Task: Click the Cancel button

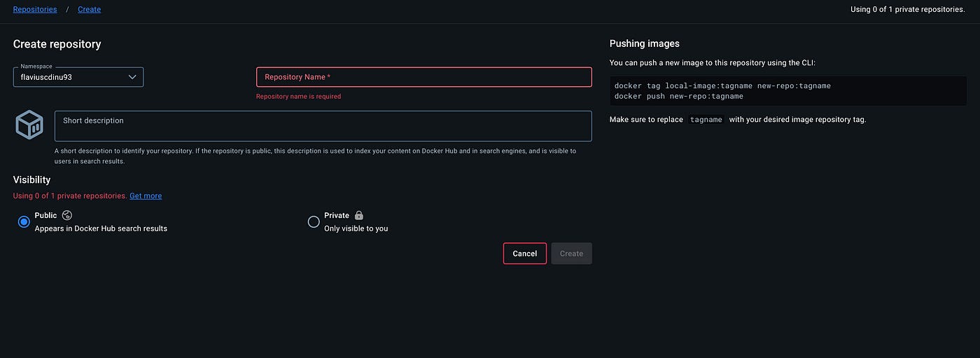Action: 525,254
